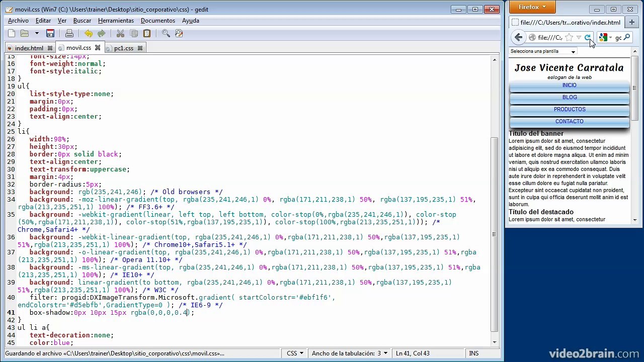Image resolution: width=644 pixels, height=362 pixels.
Task: Minimize the Firefox window
Action: [597, 10]
